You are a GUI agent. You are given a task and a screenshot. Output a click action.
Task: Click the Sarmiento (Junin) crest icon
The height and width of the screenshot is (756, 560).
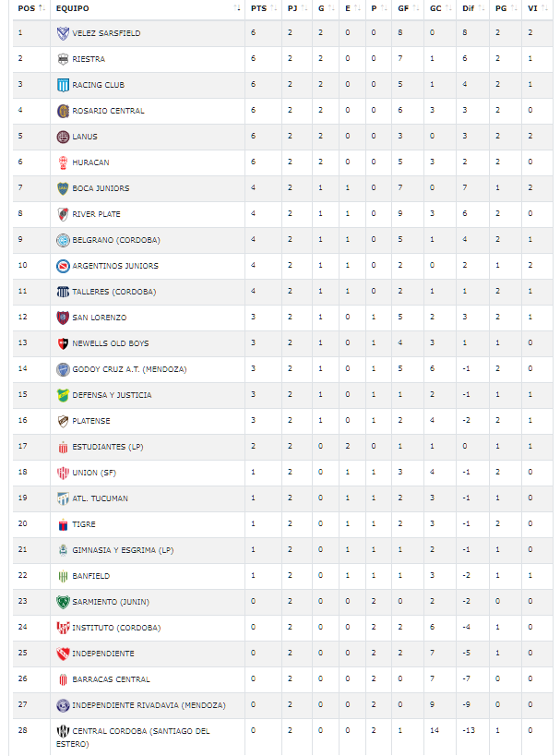[63, 602]
